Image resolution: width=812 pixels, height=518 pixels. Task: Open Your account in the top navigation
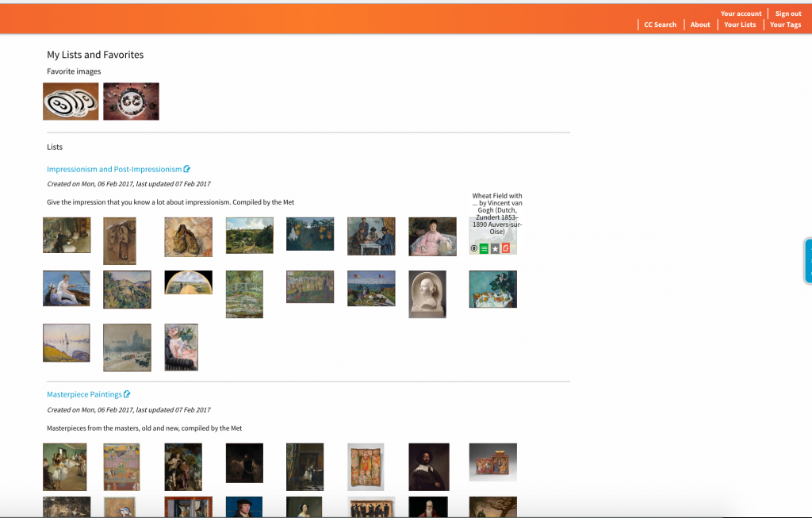tap(741, 13)
